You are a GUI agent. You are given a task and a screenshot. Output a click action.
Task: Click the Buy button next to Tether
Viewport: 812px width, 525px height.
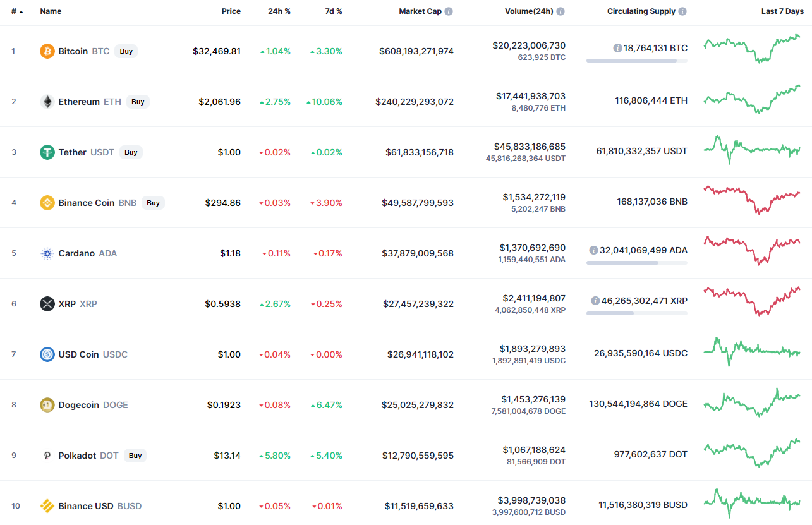click(x=131, y=152)
